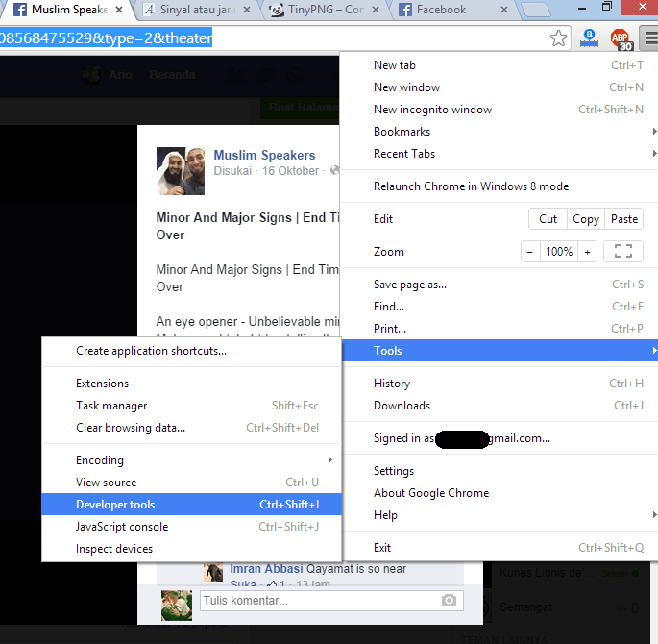
Task: Increase zoom with the plus button
Action: point(587,252)
